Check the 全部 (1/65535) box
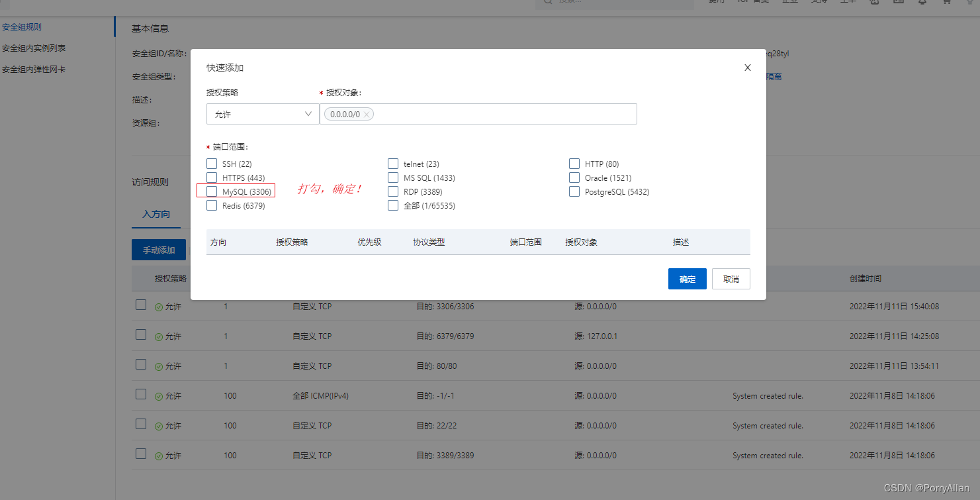This screenshot has height=500, width=980. pos(393,205)
